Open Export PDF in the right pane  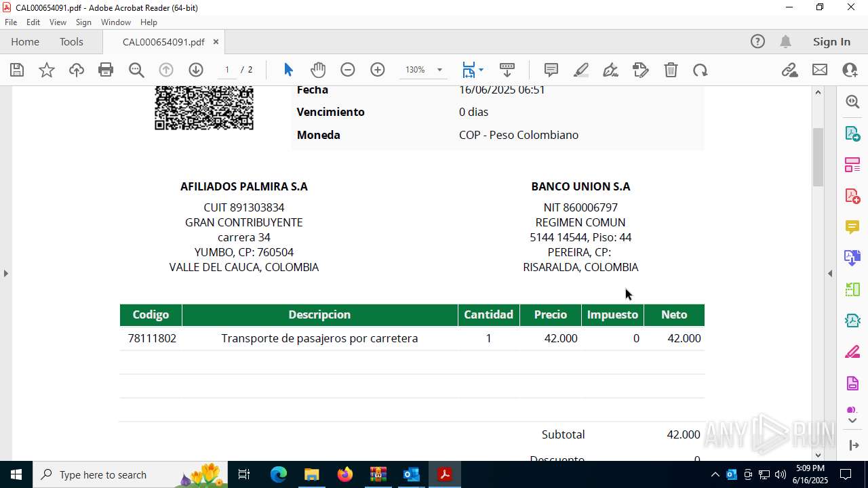(852, 133)
